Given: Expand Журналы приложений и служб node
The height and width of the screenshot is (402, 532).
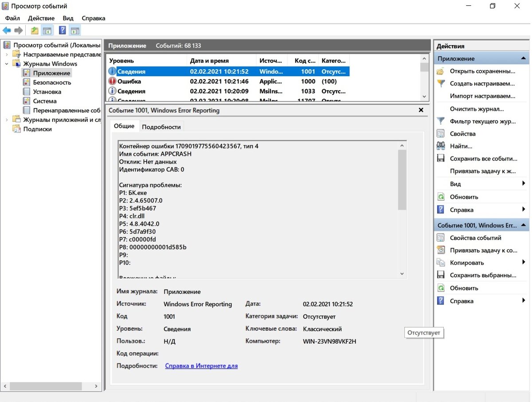Looking at the screenshot, I should (x=7, y=120).
